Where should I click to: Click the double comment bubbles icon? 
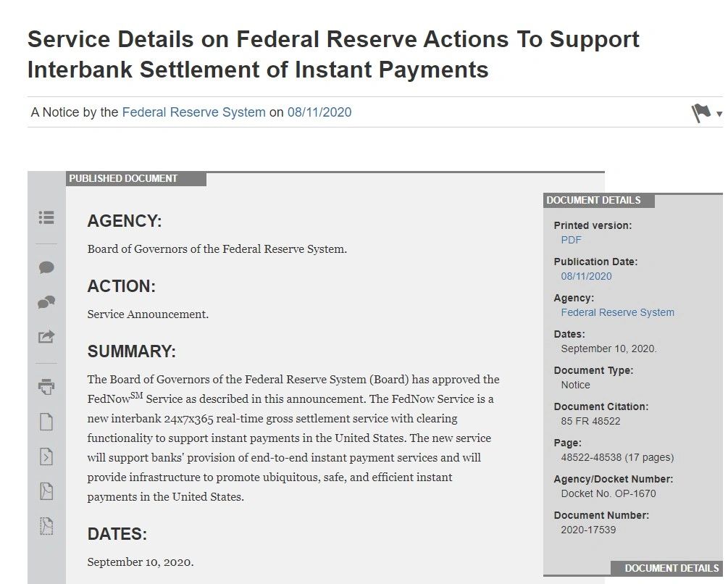[x=46, y=303]
